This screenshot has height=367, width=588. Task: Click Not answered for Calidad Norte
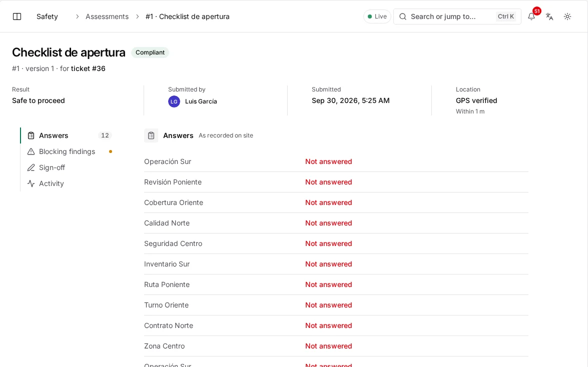pos(328,223)
